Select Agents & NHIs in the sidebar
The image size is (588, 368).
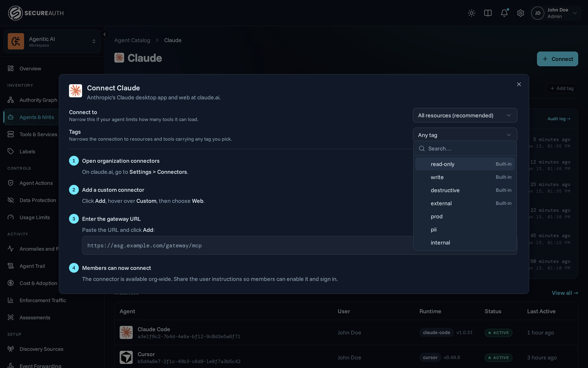pyautogui.click(x=31, y=117)
